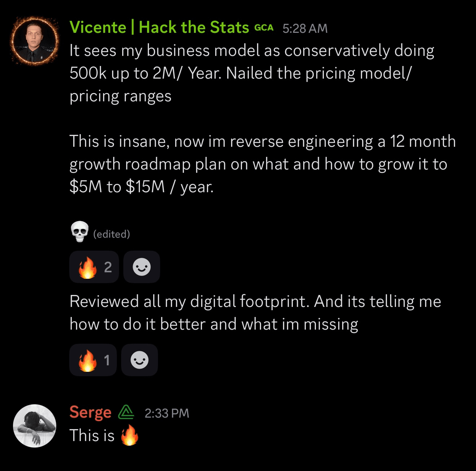Select the "Reviewed all my digital footprint" message
This screenshot has height=471, width=476.
tap(255, 313)
